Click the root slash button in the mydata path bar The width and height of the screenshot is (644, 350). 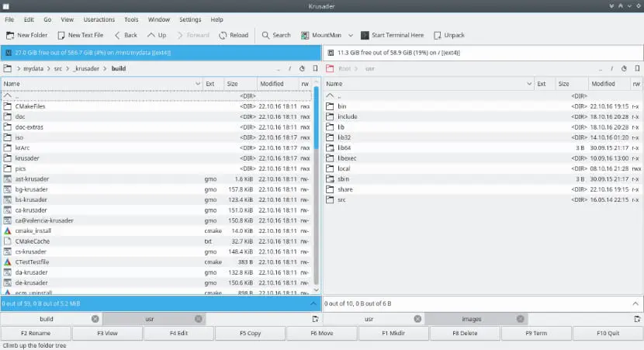pos(289,68)
